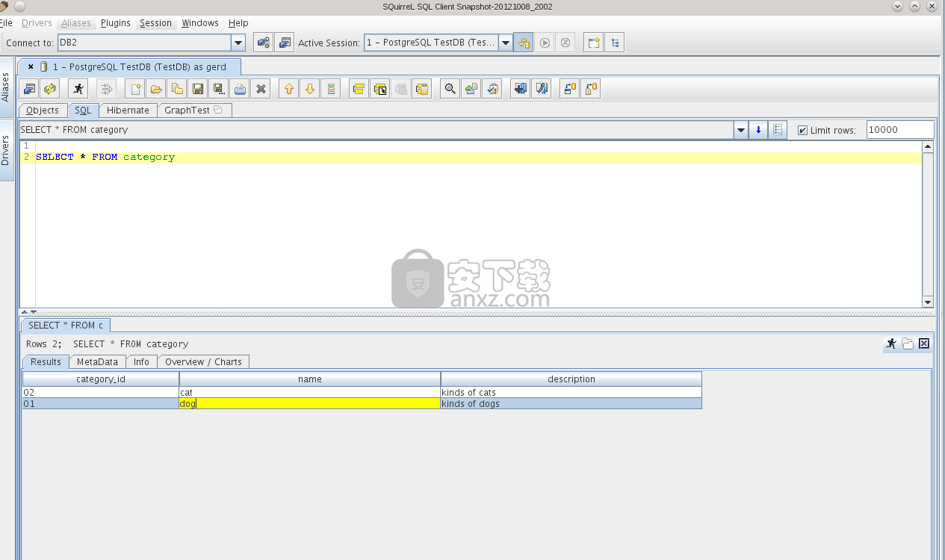Click the green list icon left of Limit rows
Screen dimensions: 945x560
pos(778,130)
